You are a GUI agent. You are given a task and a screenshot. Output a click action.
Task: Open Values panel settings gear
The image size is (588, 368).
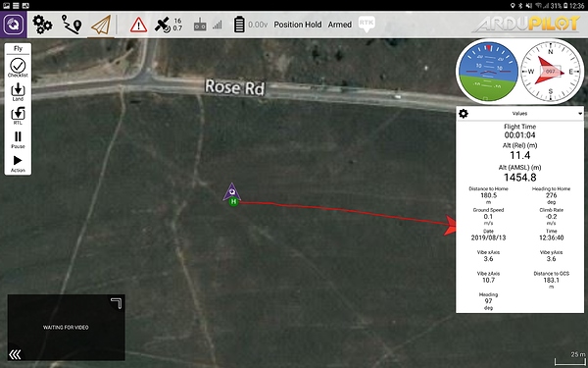(464, 114)
